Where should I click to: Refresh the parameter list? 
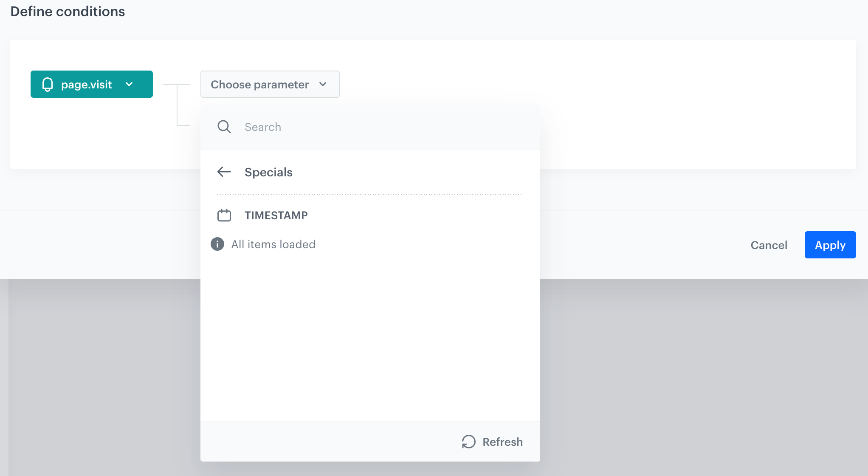[x=492, y=442]
